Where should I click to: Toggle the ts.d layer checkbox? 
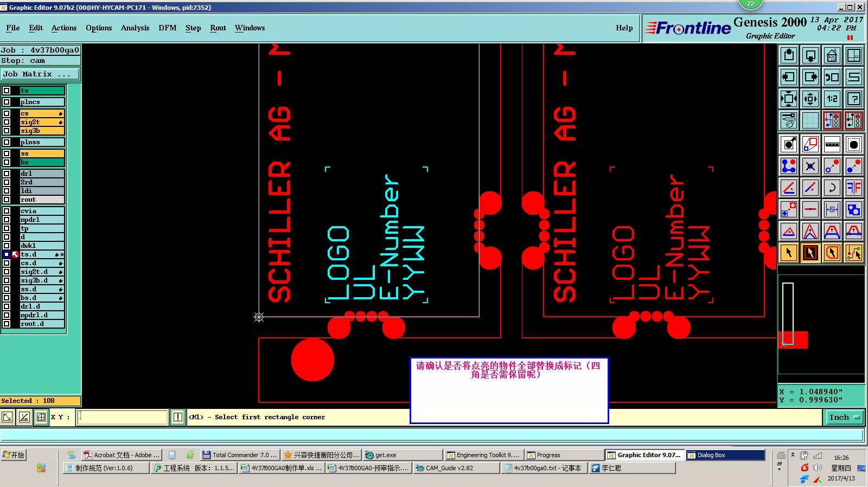[x=7, y=254]
